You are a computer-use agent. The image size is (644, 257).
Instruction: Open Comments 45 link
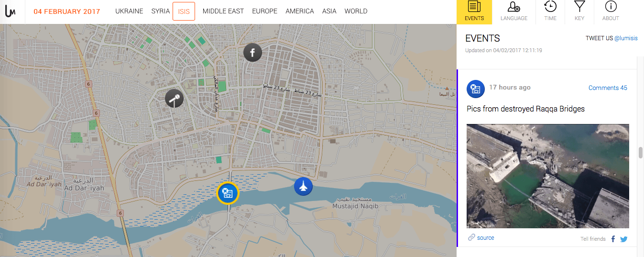(608, 88)
